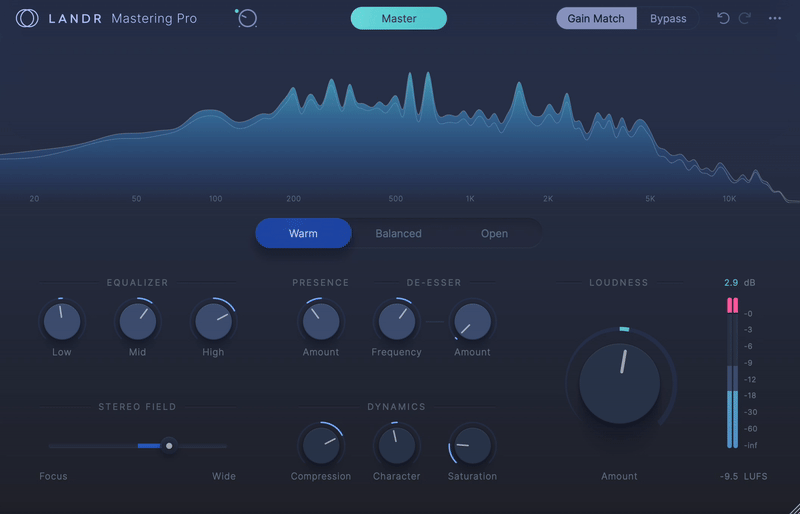Click the Stereo Field slider handle
The width and height of the screenshot is (800, 514).
169,446
